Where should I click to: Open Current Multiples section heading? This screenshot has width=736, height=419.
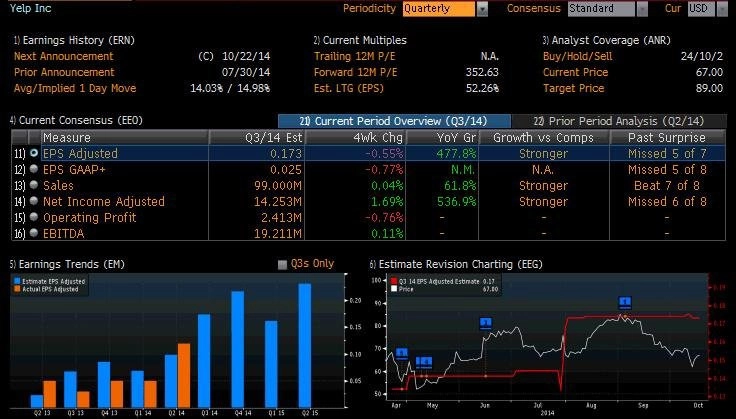360,40
